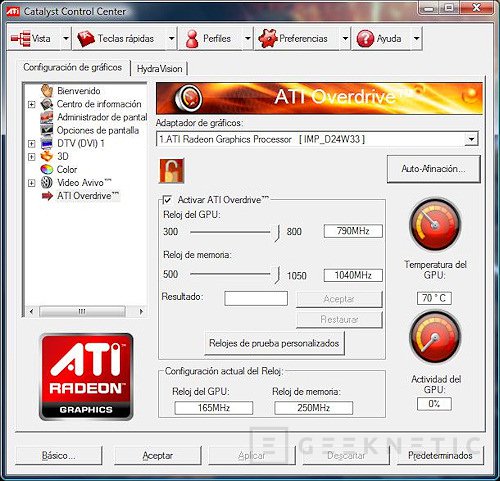Open the Teclas rápidas dropdown arrow
The image size is (500, 481).
click(x=171, y=39)
